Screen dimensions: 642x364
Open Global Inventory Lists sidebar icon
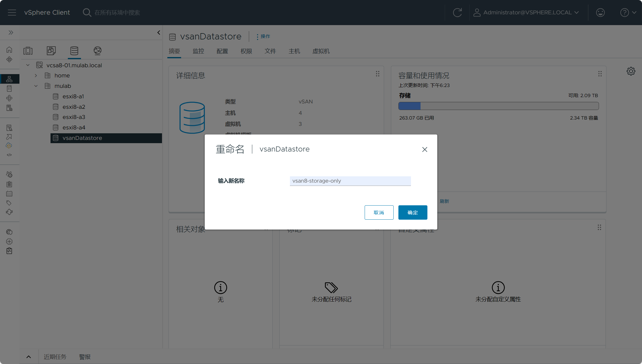[9, 108]
